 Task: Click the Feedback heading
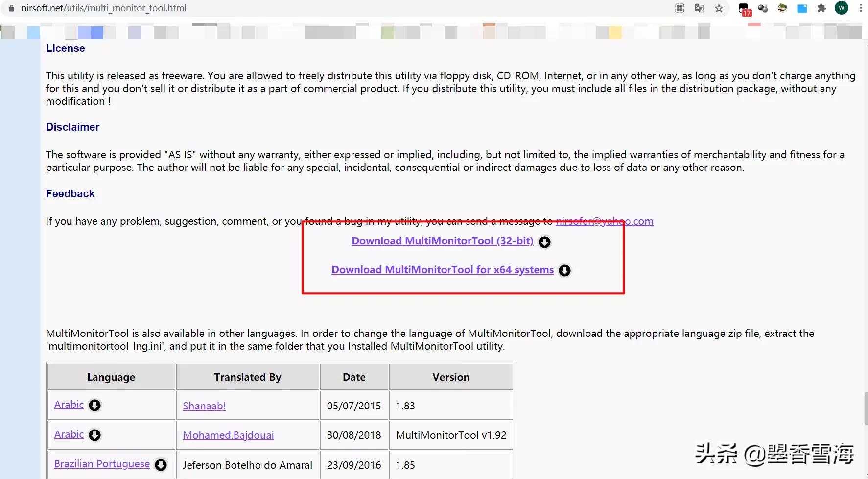click(x=70, y=194)
